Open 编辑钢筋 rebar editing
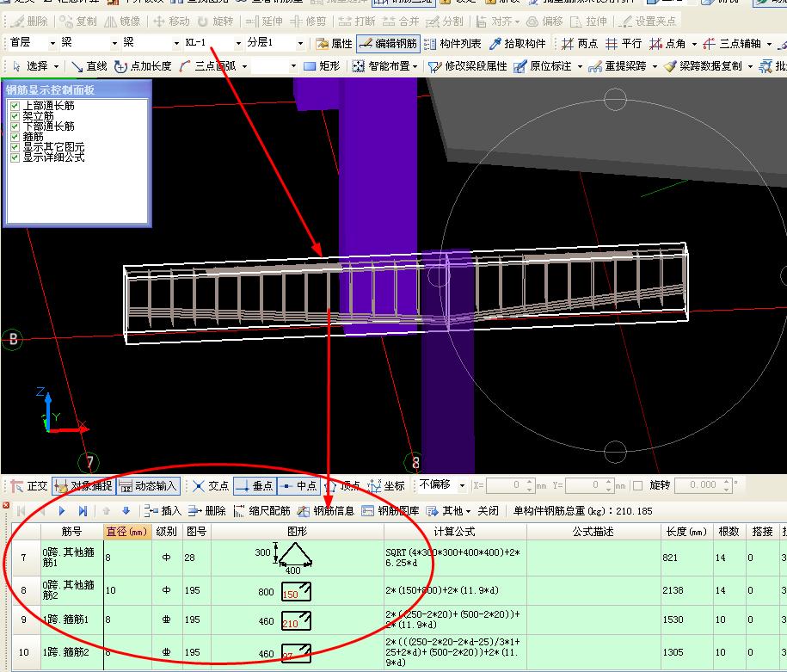The height and width of the screenshot is (672, 787). [389, 44]
